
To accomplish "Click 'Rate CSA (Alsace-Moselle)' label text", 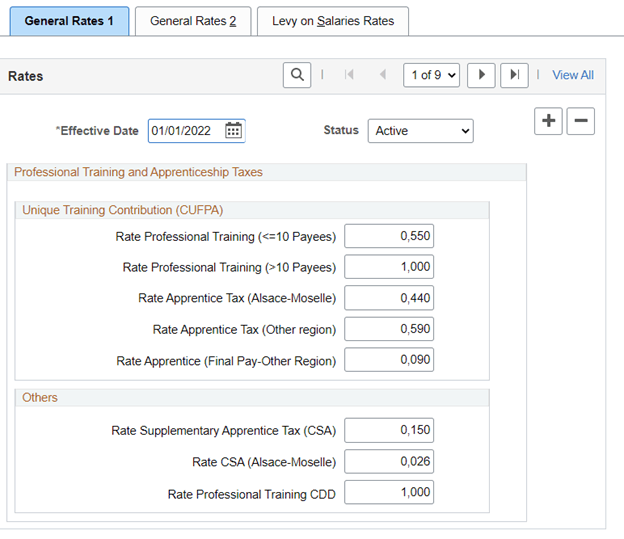I will pos(264,462).
